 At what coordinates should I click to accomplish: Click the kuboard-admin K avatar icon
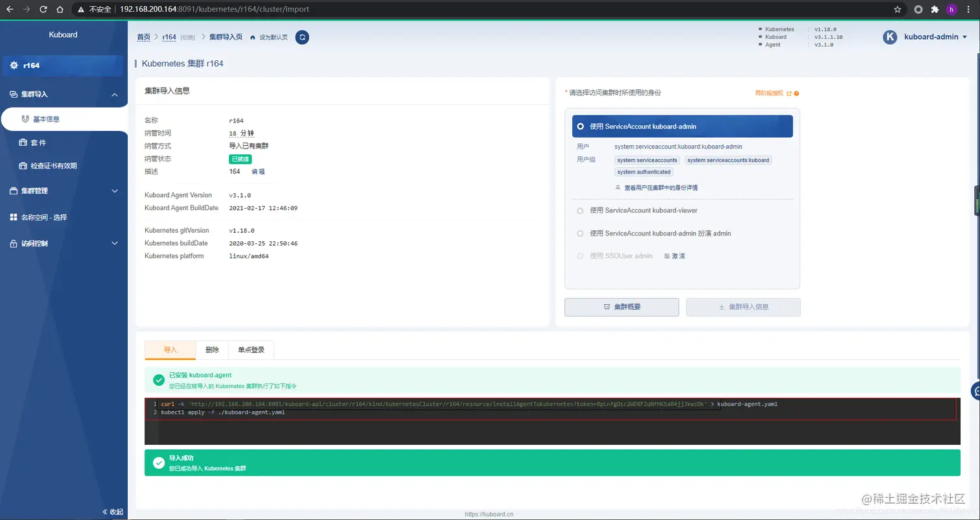point(890,37)
